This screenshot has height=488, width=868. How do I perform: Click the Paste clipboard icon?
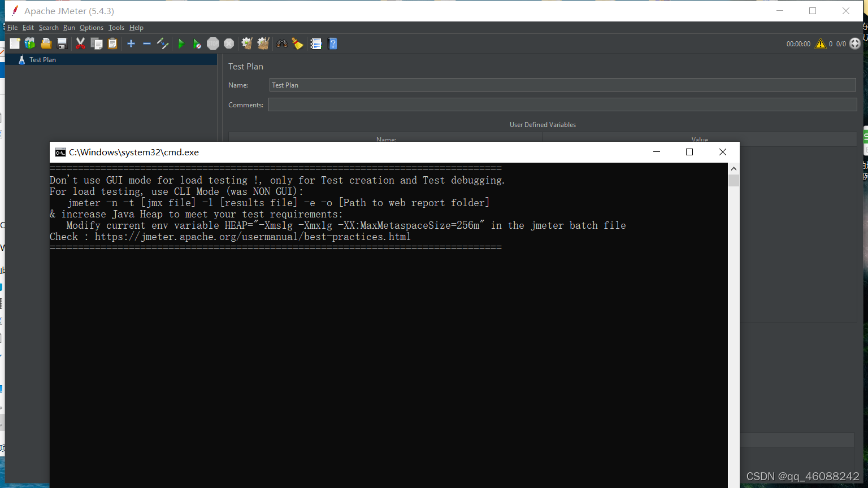[x=112, y=43]
